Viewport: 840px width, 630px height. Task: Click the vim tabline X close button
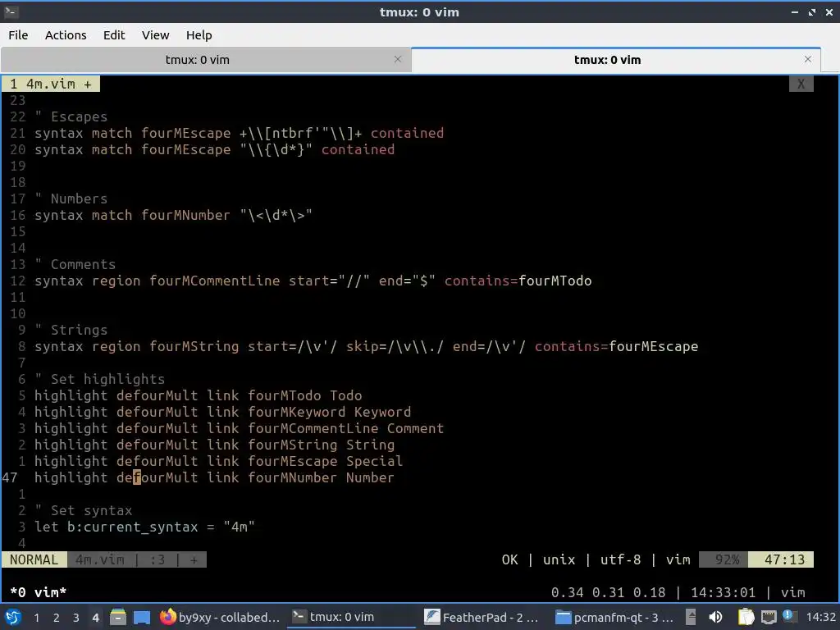coord(801,84)
